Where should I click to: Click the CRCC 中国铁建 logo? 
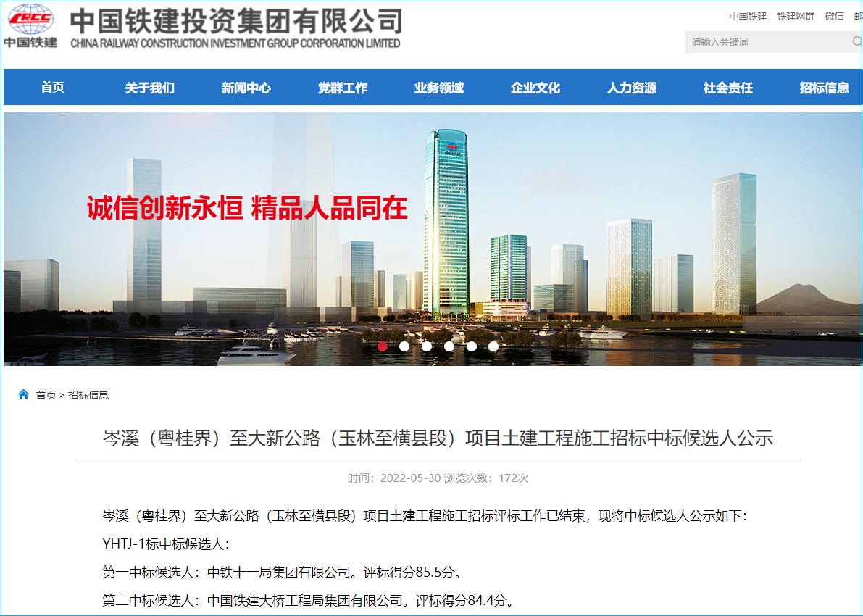point(30,26)
